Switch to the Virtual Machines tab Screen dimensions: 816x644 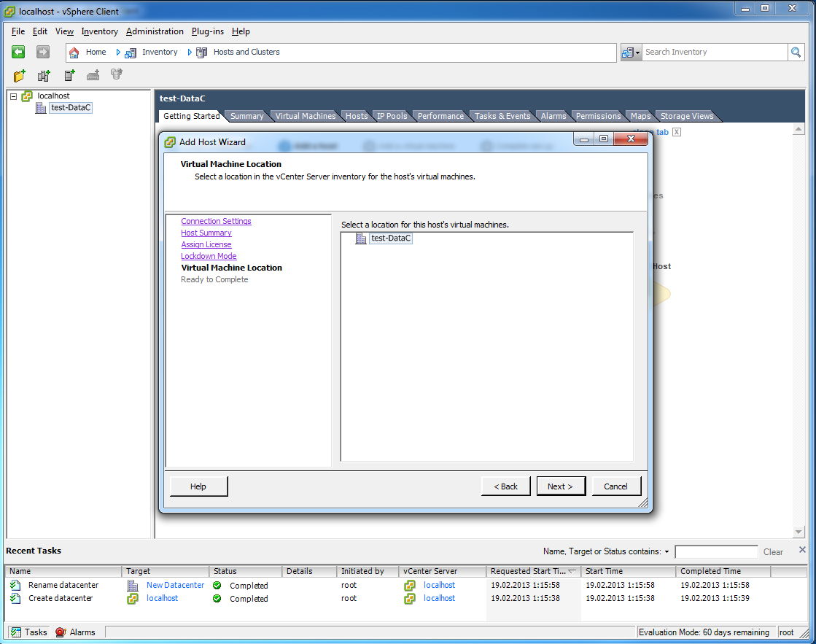pos(305,116)
